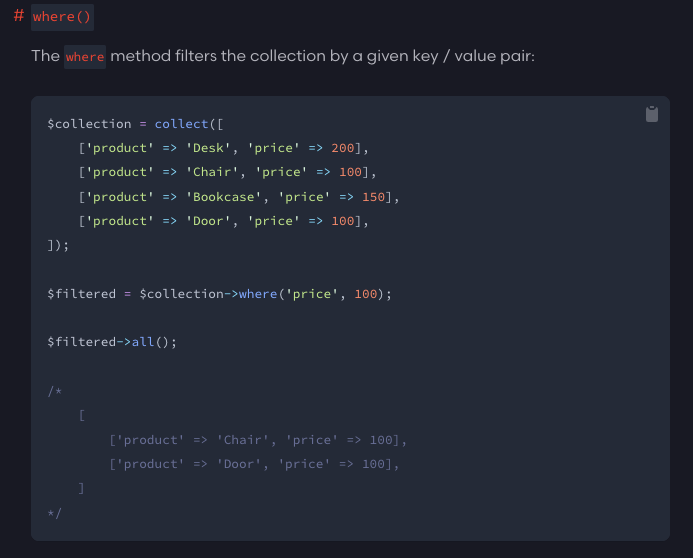
Task: Click inline 'where' code in description sentence
Action: [x=85, y=57]
